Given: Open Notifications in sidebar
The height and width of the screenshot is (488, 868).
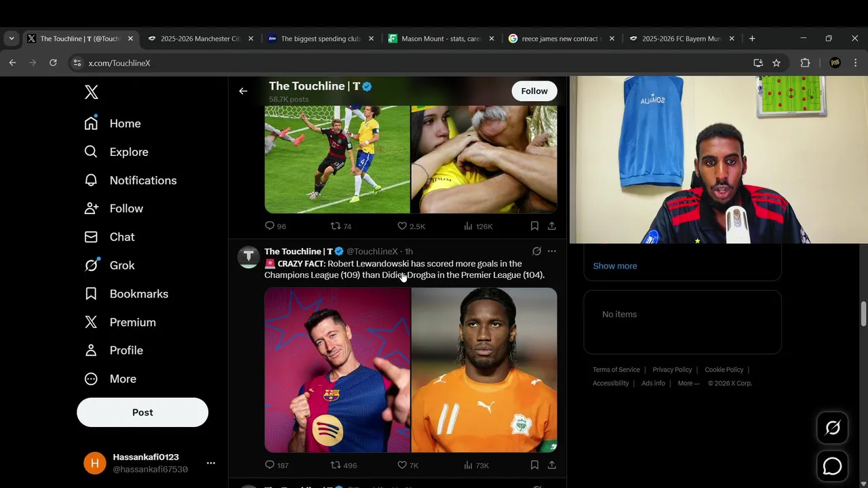Looking at the screenshot, I should (130, 180).
